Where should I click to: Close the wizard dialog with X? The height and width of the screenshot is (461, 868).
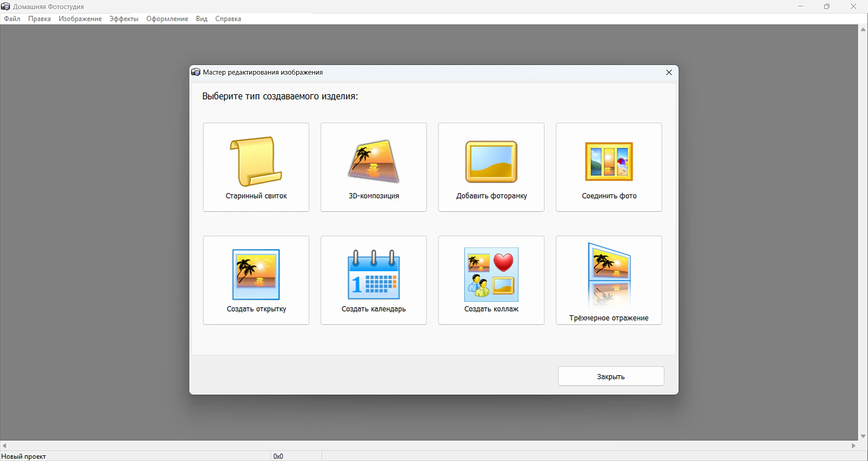pyautogui.click(x=669, y=72)
